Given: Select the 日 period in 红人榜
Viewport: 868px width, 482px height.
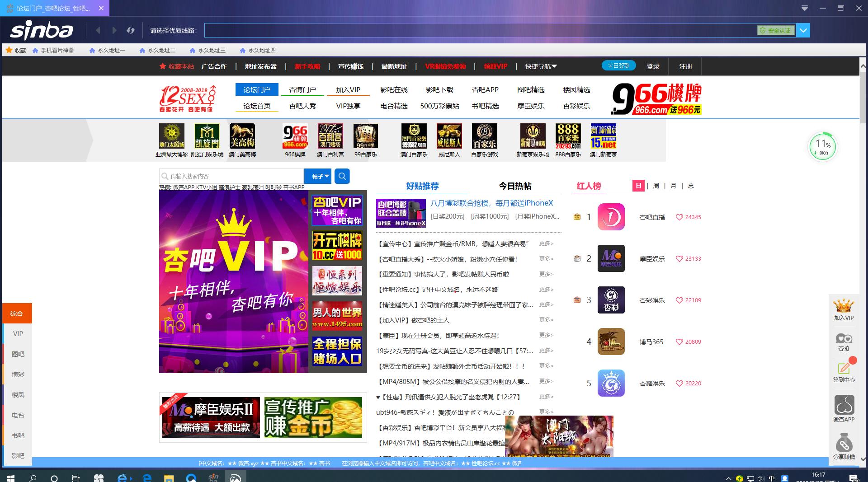Looking at the screenshot, I should [638, 186].
